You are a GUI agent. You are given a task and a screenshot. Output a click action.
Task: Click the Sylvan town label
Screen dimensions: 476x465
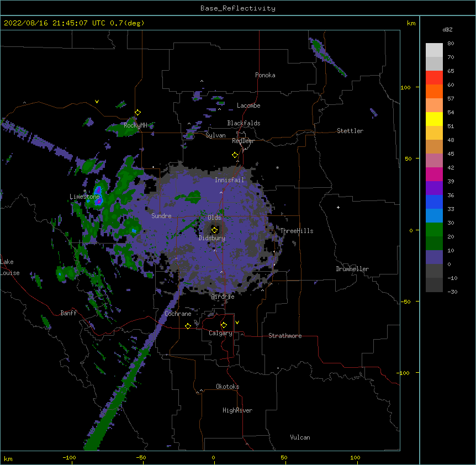(x=215, y=135)
